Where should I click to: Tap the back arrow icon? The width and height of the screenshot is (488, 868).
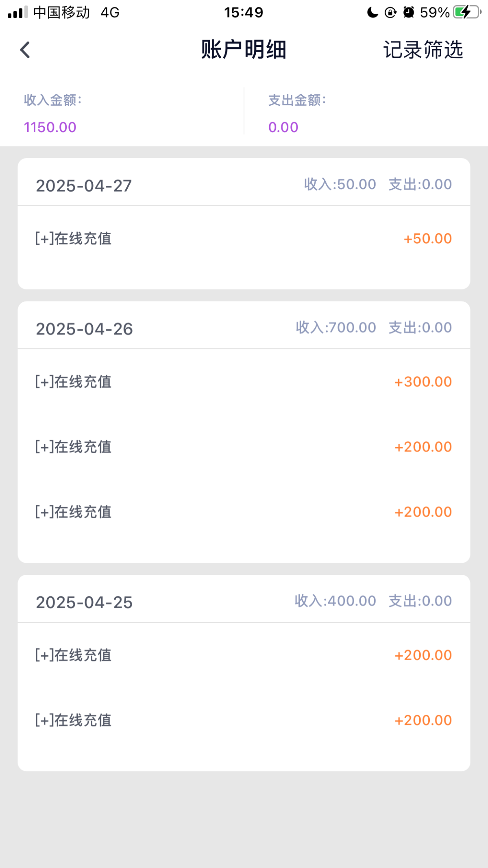tap(25, 50)
